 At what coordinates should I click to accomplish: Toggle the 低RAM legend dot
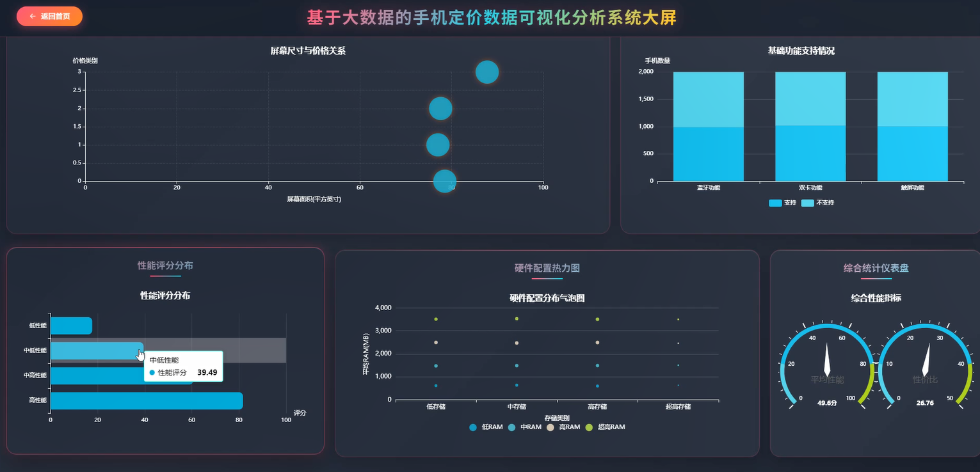click(473, 427)
